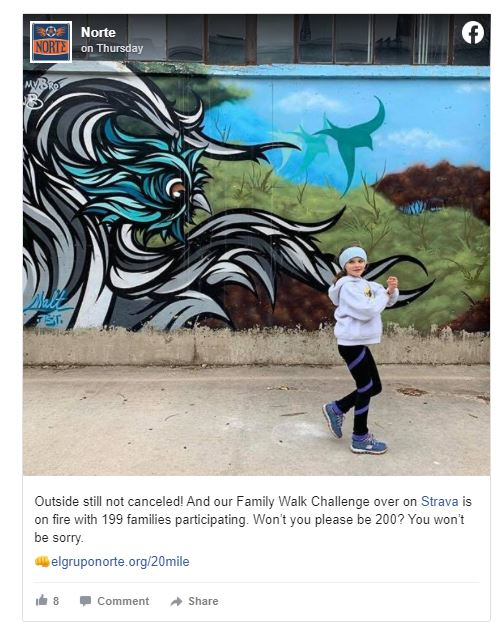This screenshot has height=628, width=500.
Task: Click the Norte profile picture avatar
Action: [51, 42]
